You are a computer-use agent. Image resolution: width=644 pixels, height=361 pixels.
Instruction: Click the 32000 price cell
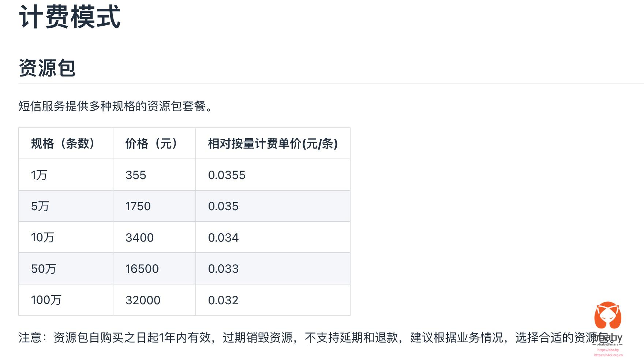tap(143, 300)
